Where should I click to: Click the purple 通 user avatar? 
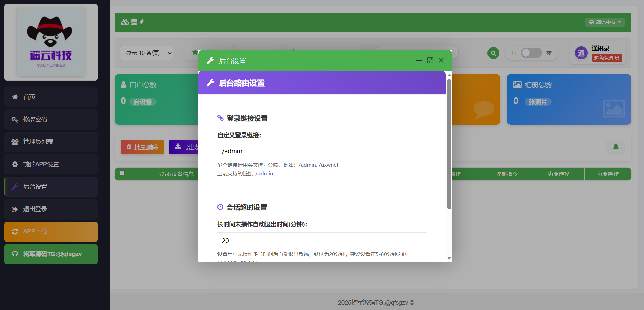pyautogui.click(x=581, y=53)
